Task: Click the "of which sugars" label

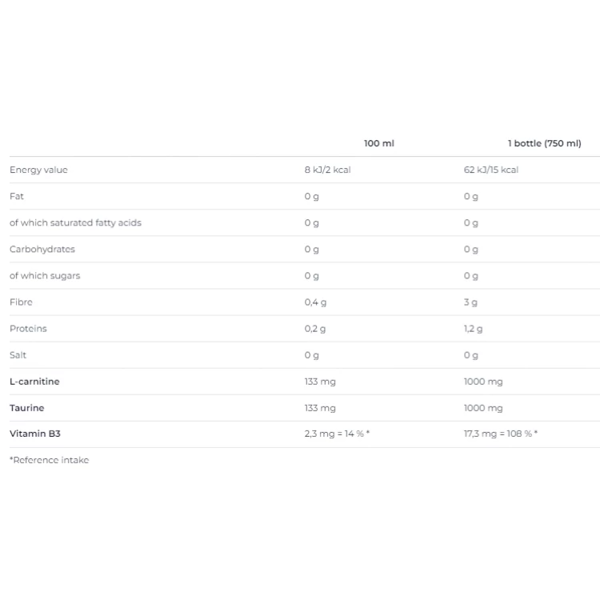Action: (45, 275)
